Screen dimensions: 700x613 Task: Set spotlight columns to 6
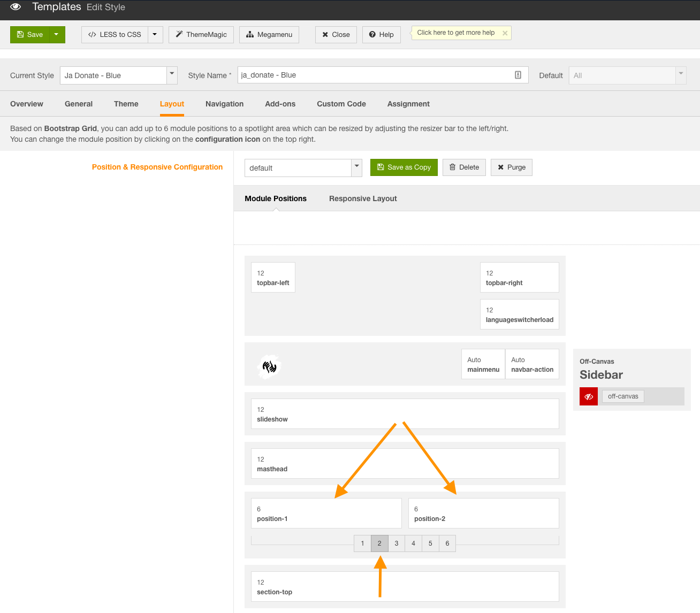[447, 543]
